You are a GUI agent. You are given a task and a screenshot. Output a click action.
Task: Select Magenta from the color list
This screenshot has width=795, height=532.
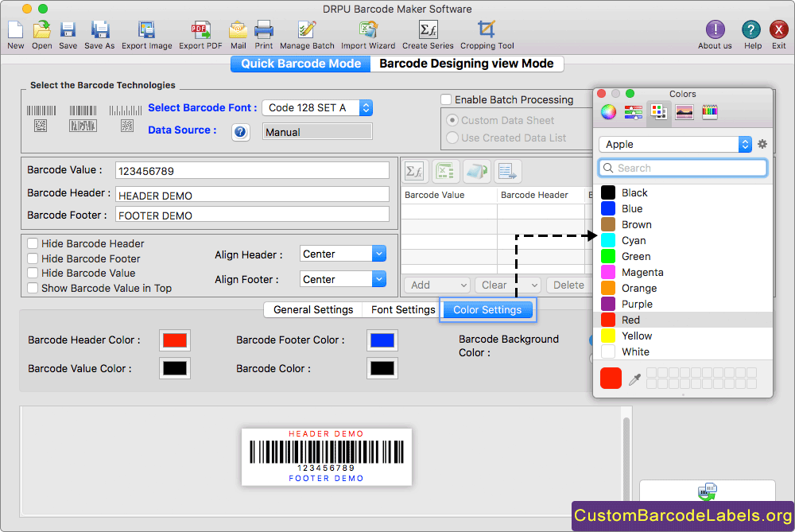tap(683, 272)
